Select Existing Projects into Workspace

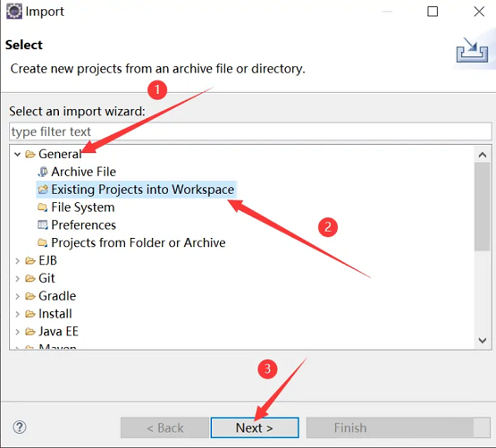click(x=143, y=190)
